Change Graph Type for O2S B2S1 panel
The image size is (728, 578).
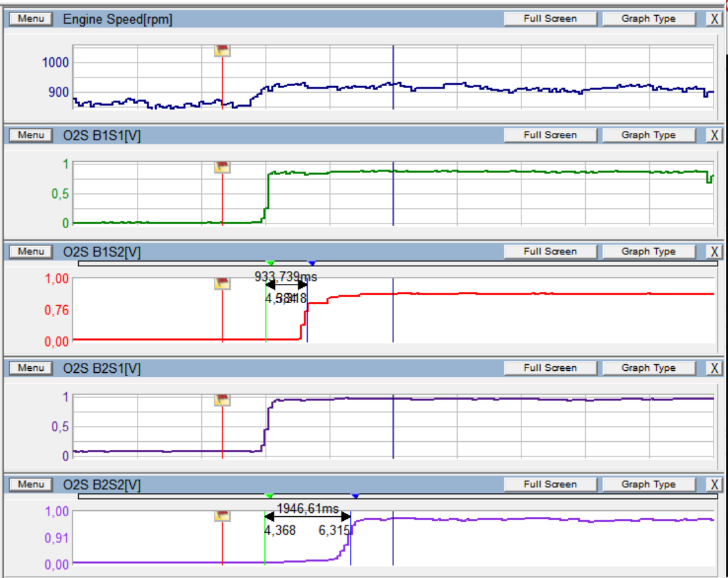point(648,368)
